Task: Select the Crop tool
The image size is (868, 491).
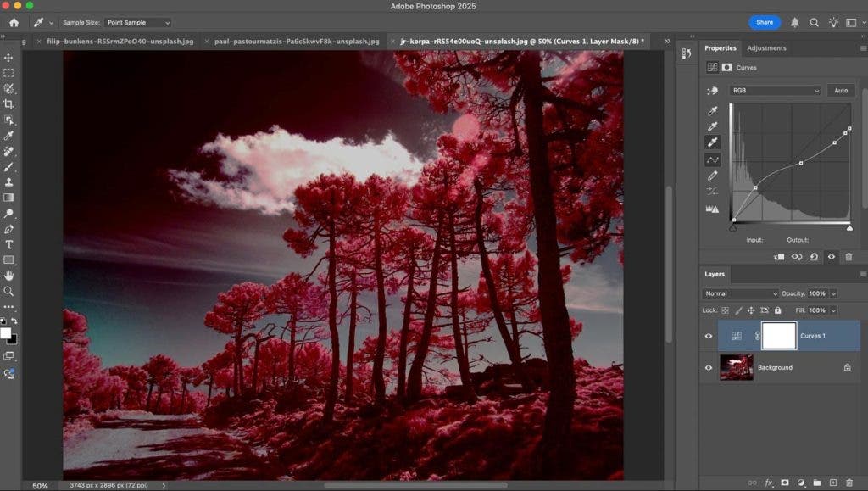Action: pyautogui.click(x=8, y=104)
